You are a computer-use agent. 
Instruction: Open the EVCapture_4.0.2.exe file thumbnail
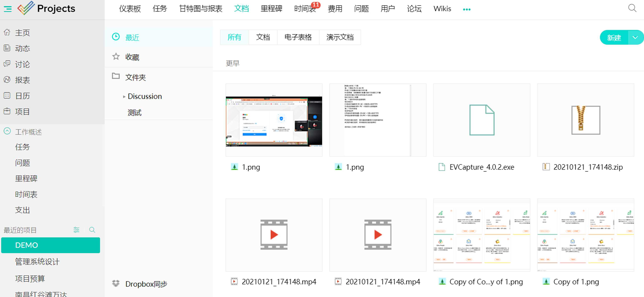482,120
